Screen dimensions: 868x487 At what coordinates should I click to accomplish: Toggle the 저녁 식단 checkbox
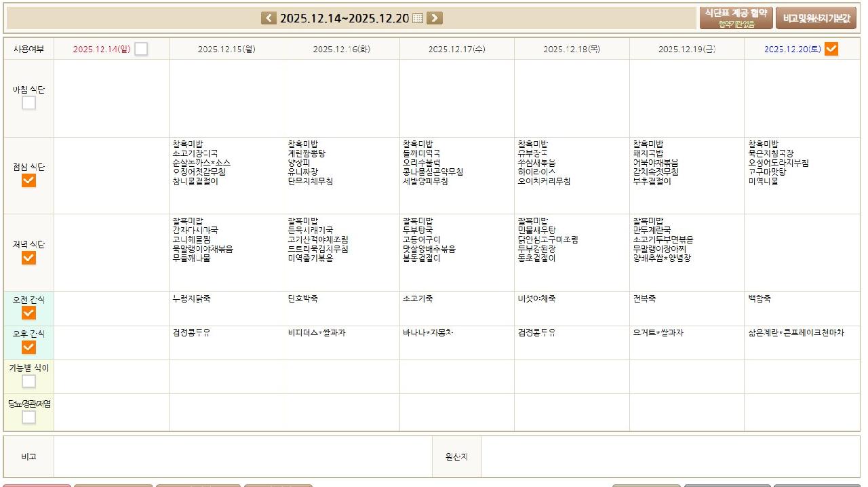click(x=28, y=258)
